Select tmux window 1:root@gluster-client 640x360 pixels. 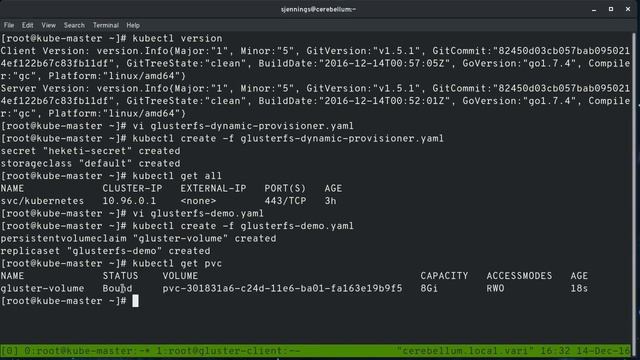pos(229,351)
